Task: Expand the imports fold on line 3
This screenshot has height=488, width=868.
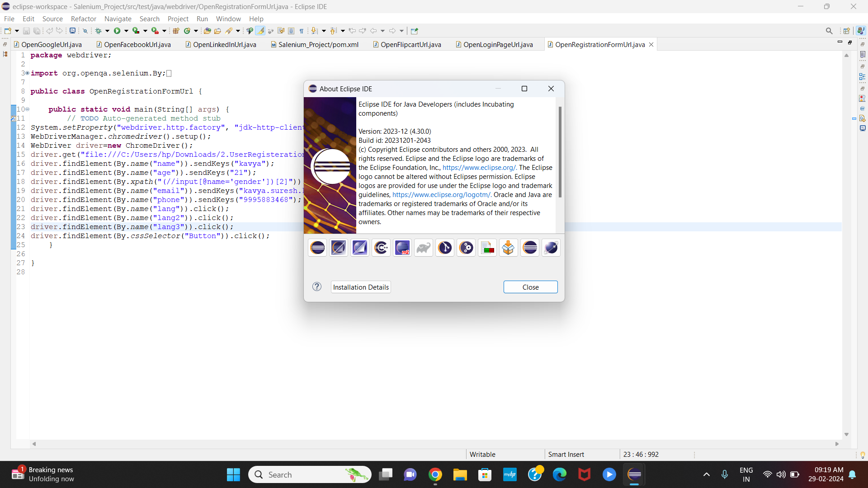Action: coord(27,73)
